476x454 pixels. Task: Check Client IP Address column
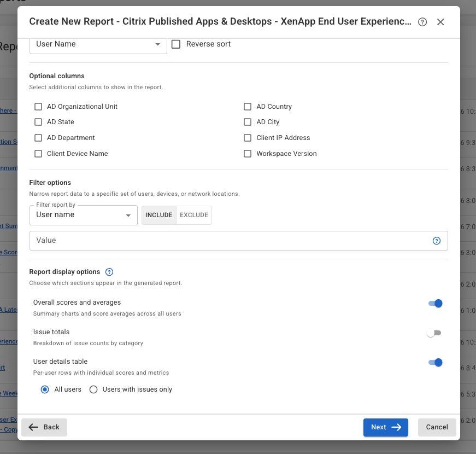(248, 138)
